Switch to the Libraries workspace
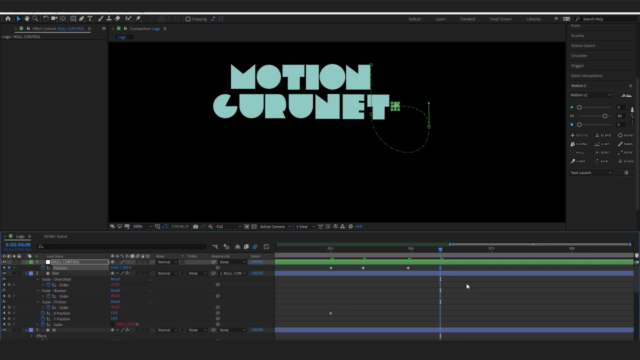The height and width of the screenshot is (360, 640). point(533,19)
